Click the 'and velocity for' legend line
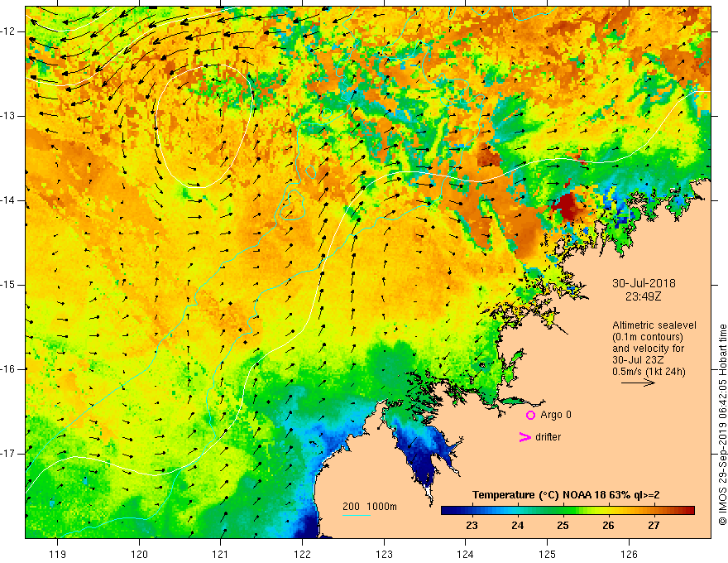This screenshot has width=728, height=563. tap(648, 349)
